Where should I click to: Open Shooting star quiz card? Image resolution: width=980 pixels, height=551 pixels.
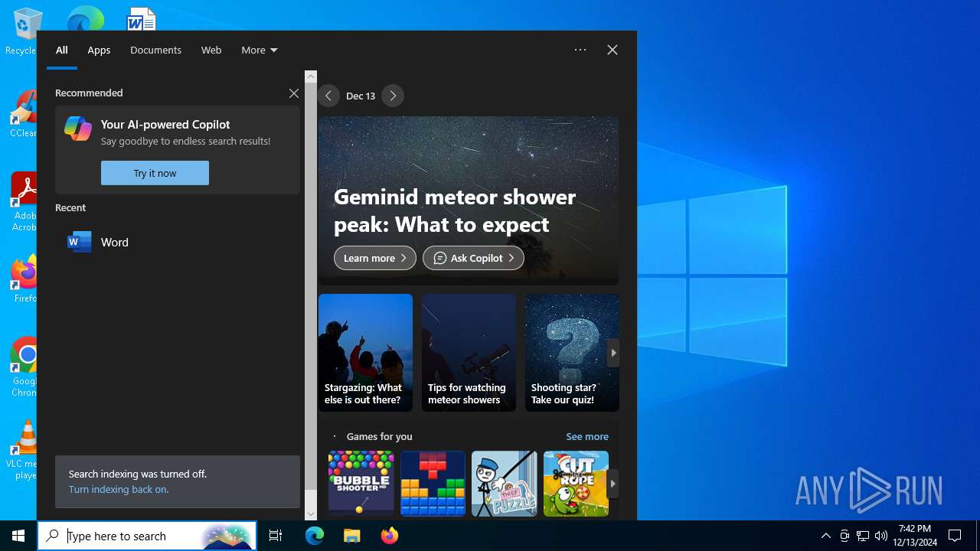tap(572, 353)
